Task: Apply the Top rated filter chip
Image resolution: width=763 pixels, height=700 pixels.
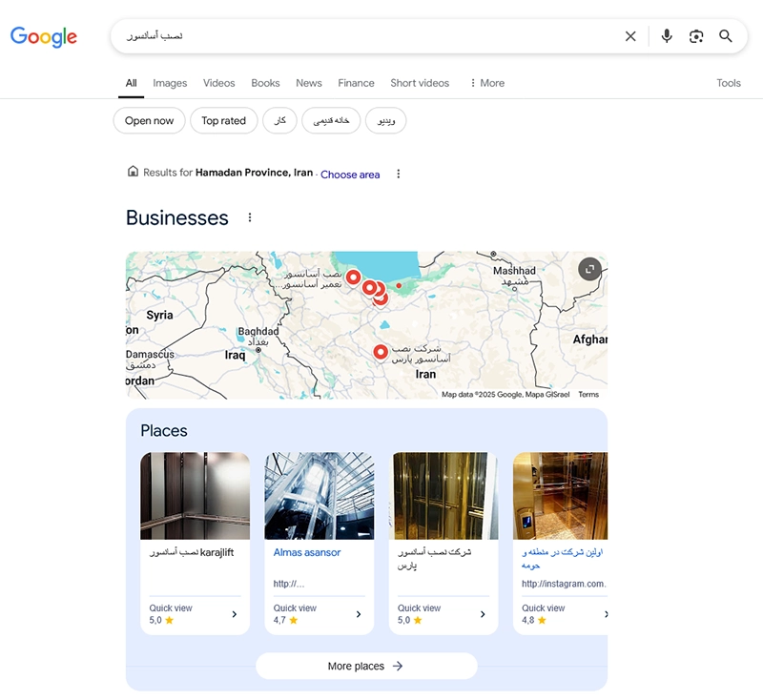Action: point(224,120)
